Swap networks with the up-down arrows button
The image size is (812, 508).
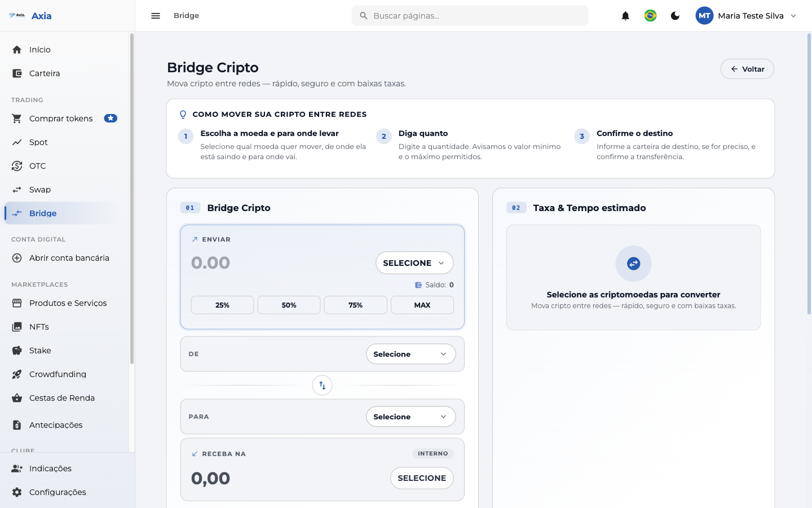coord(322,386)
